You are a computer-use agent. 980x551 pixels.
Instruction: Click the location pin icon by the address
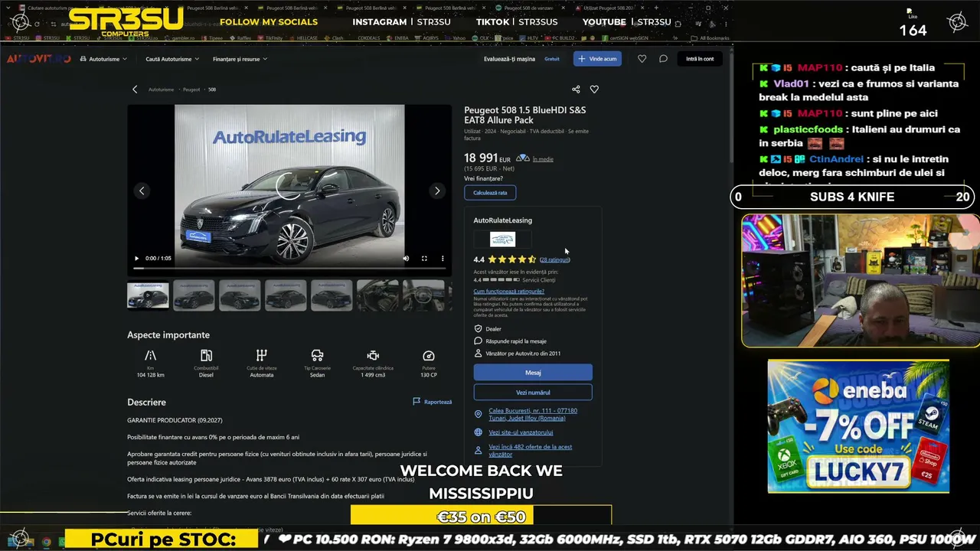point(479,414)
